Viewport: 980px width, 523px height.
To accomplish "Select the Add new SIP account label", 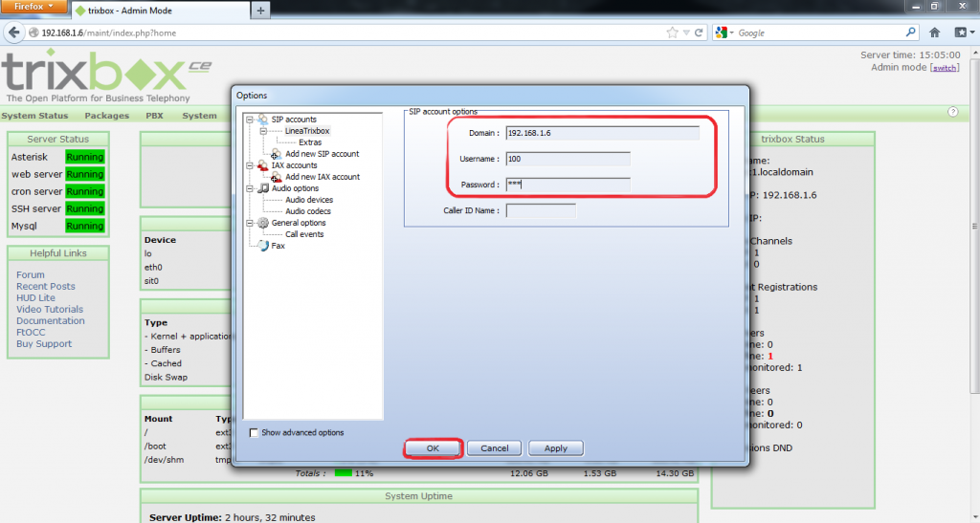I will [x=322, y=154].
